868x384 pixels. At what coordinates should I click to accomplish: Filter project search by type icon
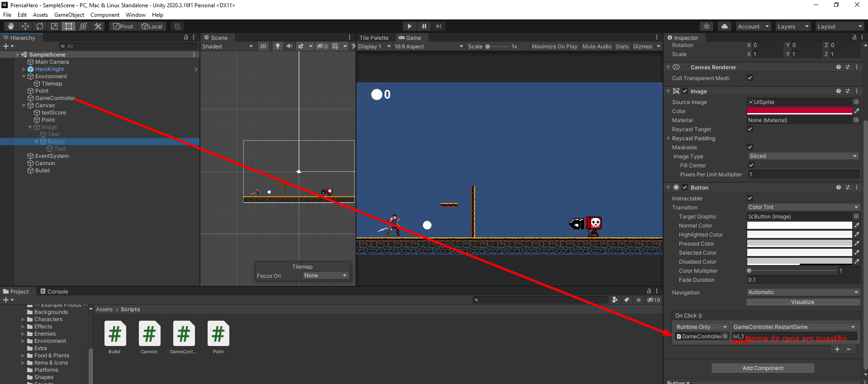click(615, 299)
